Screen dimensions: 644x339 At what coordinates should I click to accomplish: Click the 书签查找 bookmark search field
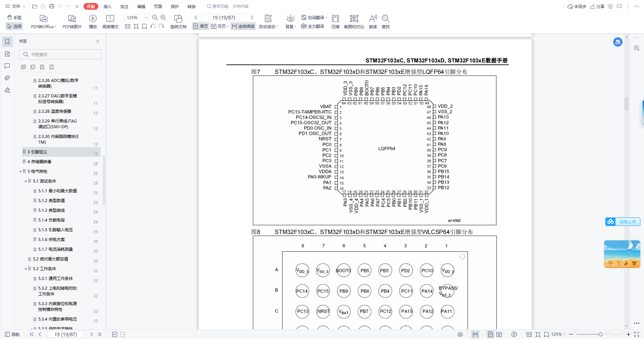pos(60,54)
